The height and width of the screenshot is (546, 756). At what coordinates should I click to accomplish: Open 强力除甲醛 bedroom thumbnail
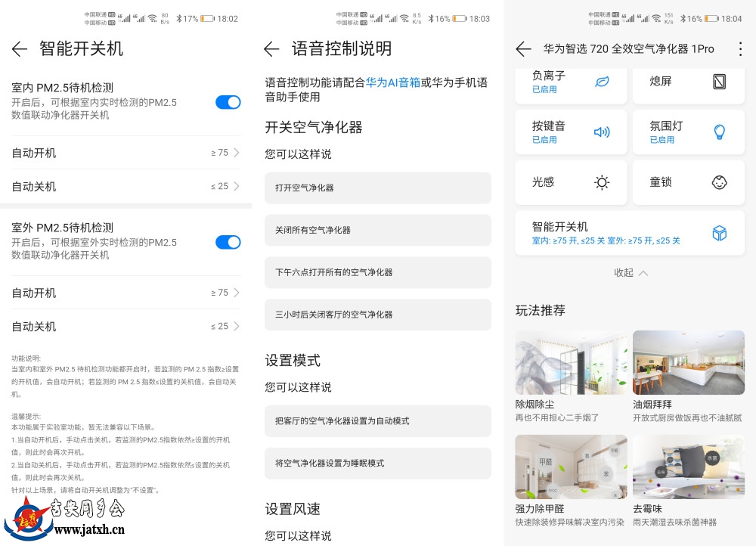[x=571, y=467]
